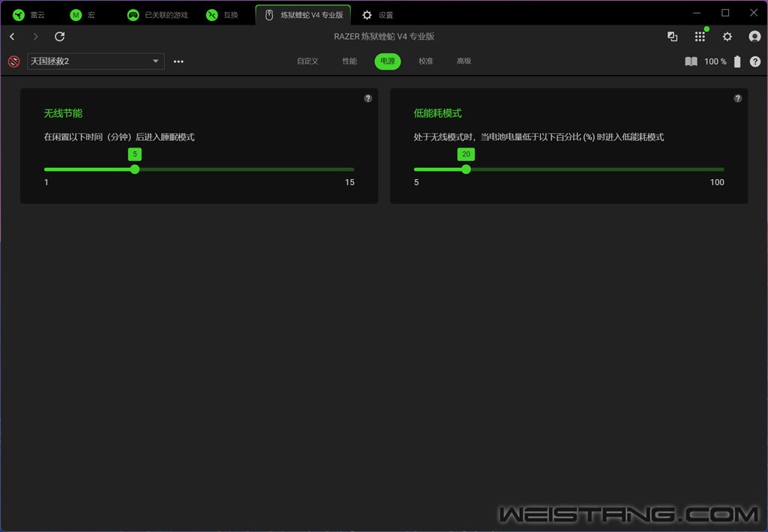Click the refresh icon
The height and width of the screenshot is (532, 768).
[60, 37]
